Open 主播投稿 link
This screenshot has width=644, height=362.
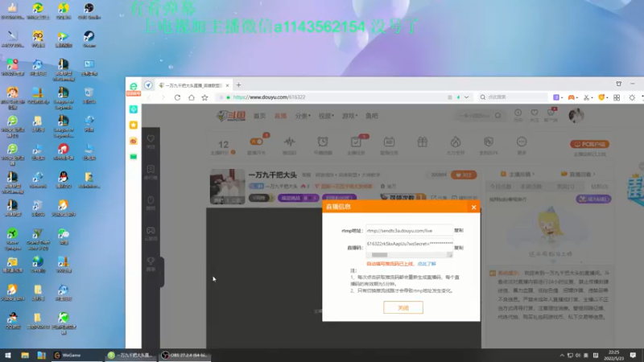pos(518,175)
